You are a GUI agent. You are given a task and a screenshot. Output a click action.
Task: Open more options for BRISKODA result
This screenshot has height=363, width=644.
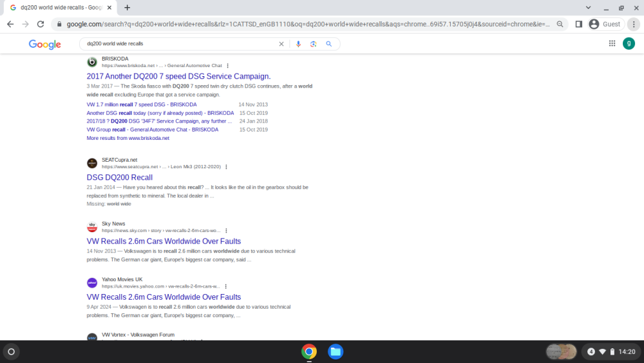[x=227, y=66]
